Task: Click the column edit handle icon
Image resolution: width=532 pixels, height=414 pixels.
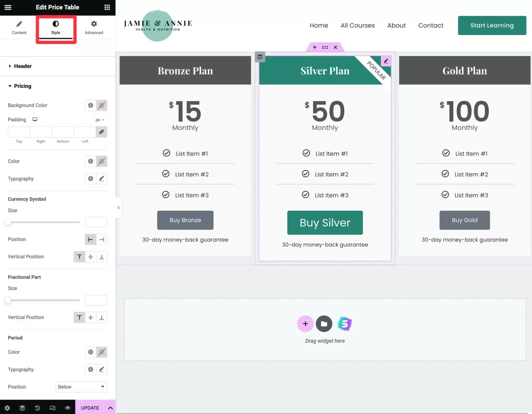Action: coord(260,57)
